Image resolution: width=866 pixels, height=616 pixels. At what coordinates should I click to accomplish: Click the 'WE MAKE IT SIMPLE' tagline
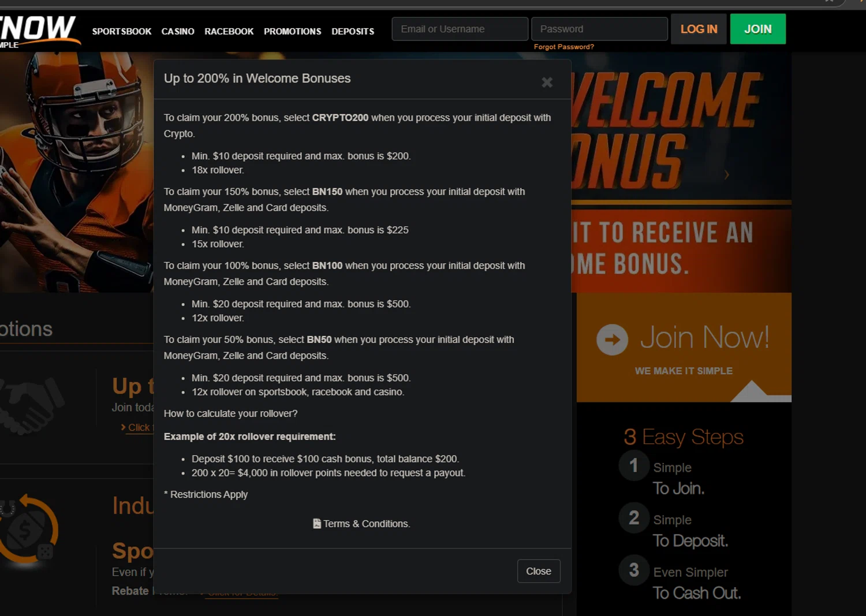click(x=684, y=371)
